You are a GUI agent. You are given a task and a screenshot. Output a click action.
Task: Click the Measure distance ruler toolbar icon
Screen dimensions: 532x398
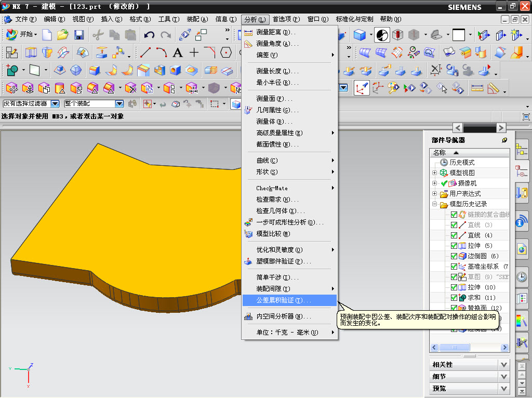(477, 88)
